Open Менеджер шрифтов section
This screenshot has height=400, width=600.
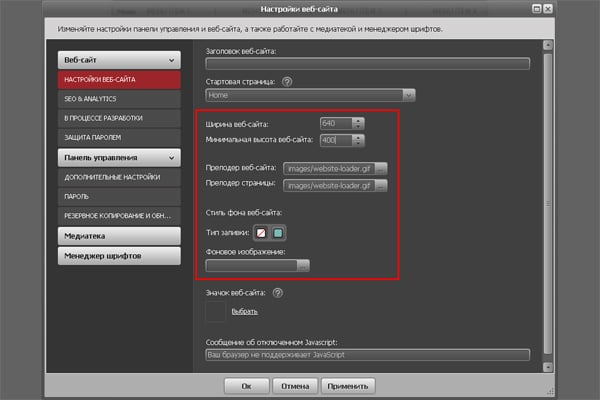tap(119, 256)
